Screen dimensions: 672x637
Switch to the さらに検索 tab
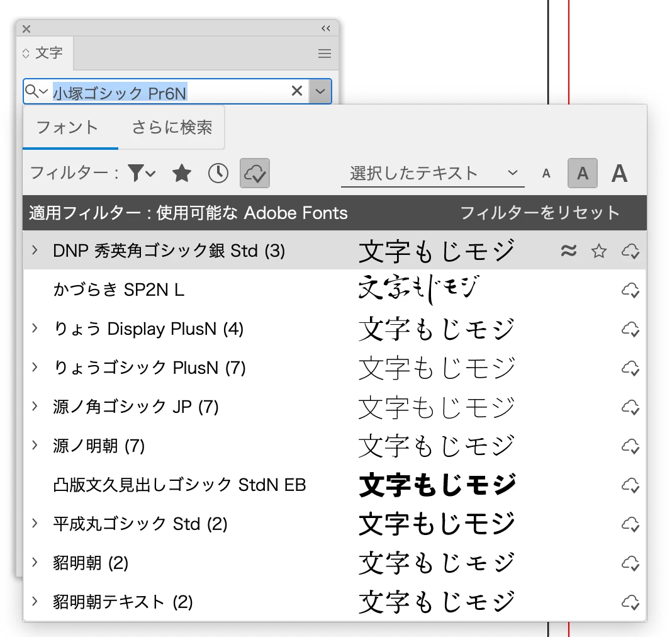point(172,127)
